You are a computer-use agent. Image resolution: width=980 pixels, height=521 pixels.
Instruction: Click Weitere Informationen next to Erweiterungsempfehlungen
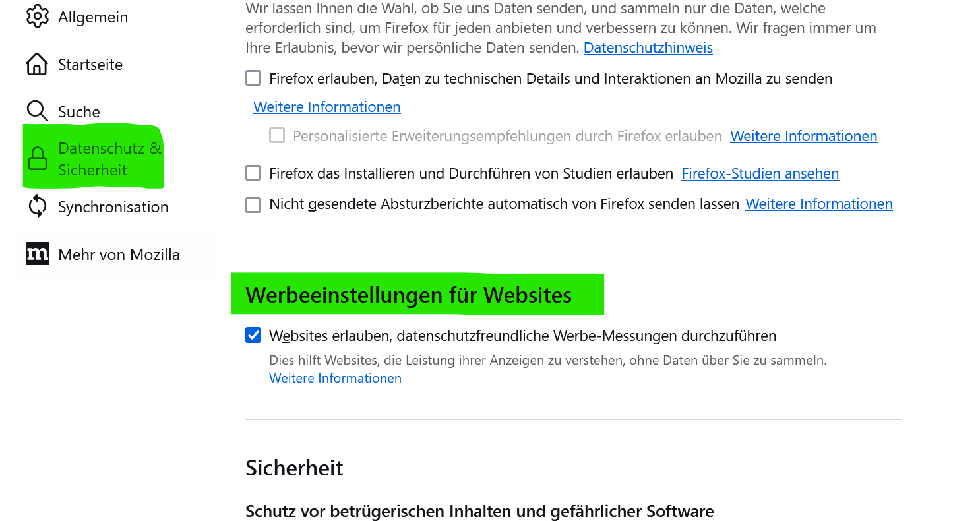pos(803,136)
